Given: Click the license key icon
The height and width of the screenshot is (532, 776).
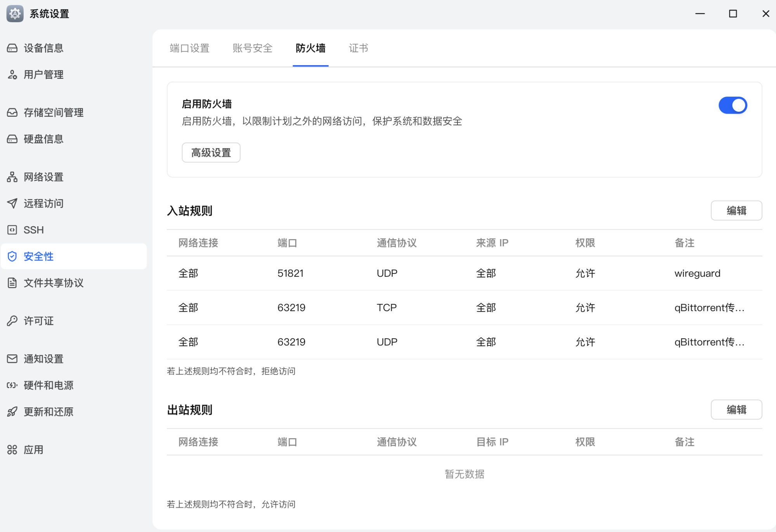Looking at the screenshot, I should pyautogui.click(x=12, y=321).
